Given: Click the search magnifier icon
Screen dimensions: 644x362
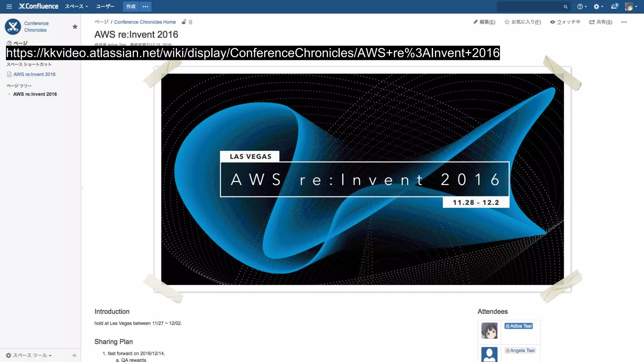Looking at the screenshot, I should click(x=565, y=6).
